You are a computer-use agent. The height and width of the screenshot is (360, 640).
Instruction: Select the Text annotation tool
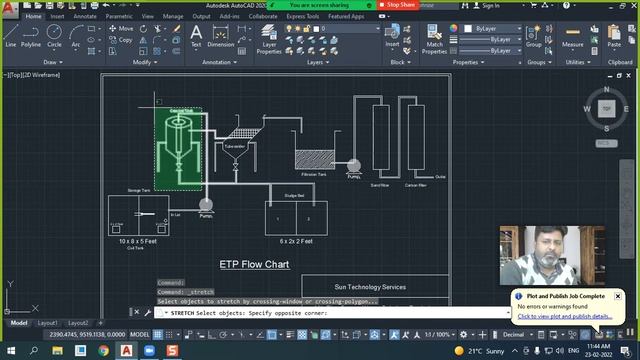pyautogui.click(x=196, y=36)
